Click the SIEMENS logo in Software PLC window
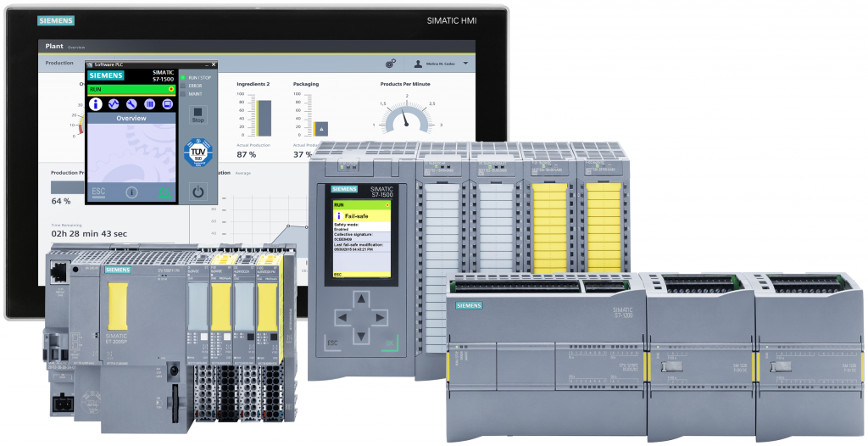 (106, 75)
